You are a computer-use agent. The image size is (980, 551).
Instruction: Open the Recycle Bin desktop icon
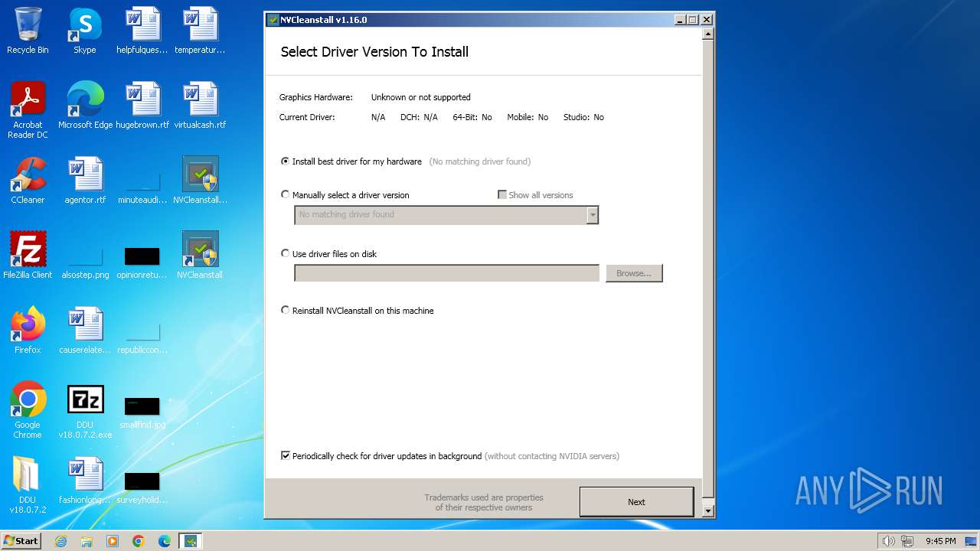click(x=28, y=31)
